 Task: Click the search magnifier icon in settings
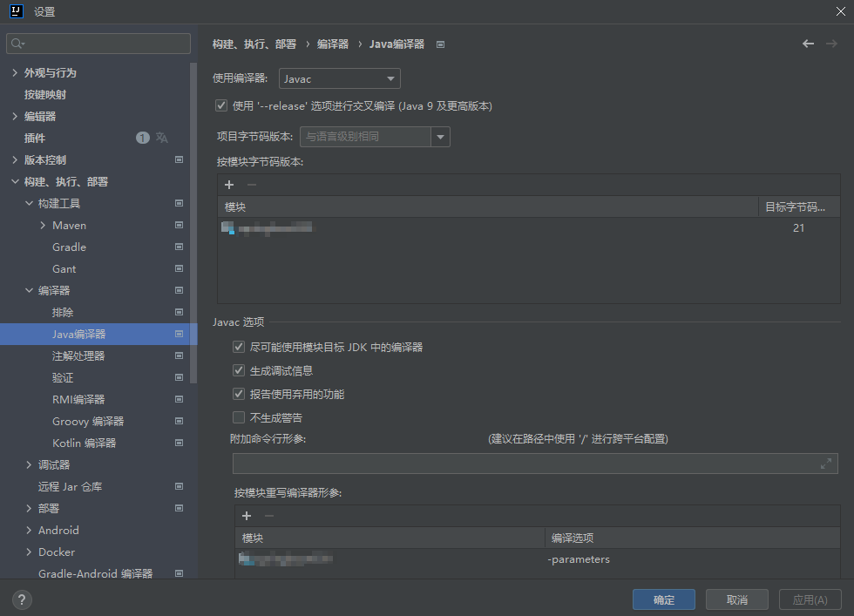(x=17, y=44)
